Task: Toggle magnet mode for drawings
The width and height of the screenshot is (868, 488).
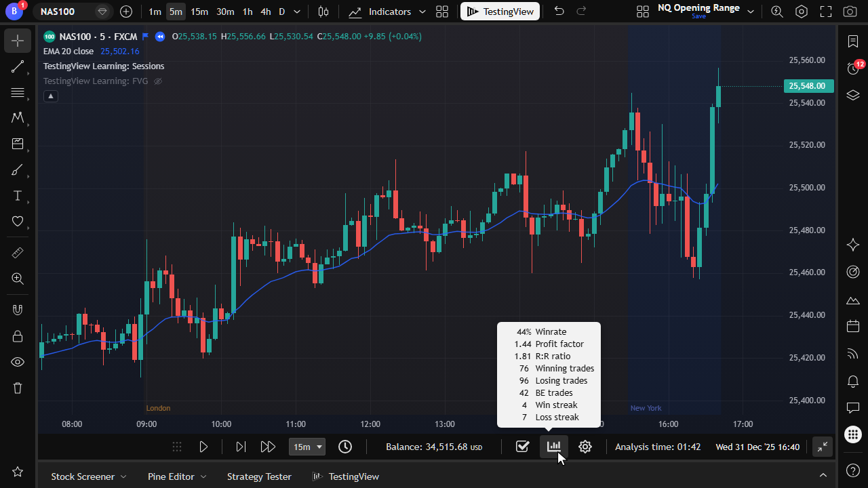Action: 18,310
